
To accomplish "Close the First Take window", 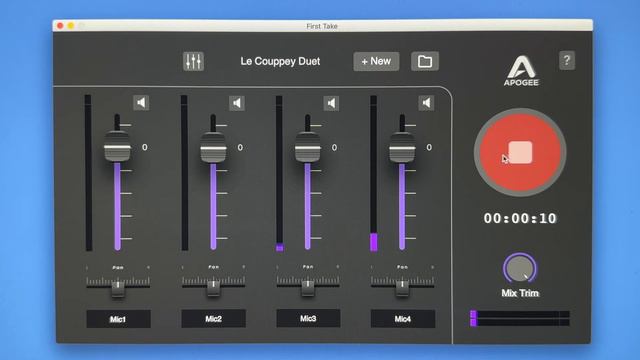I will click(x=60, y=26).
